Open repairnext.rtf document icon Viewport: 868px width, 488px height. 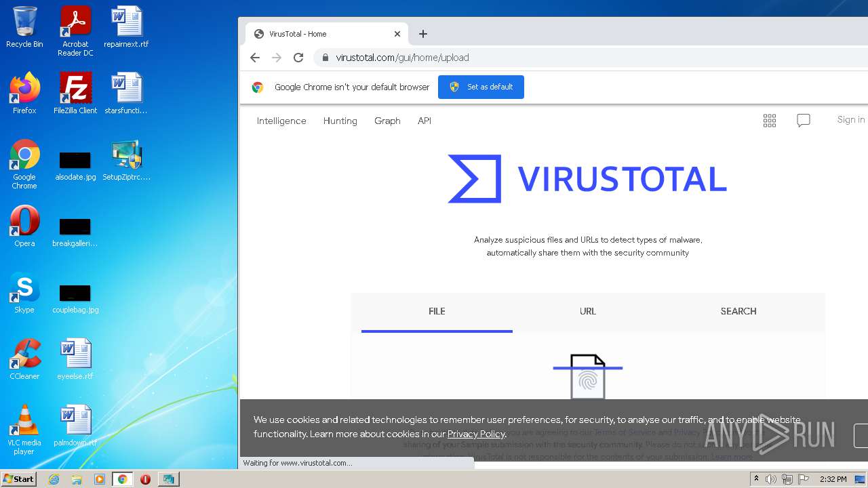click(126, 28)
